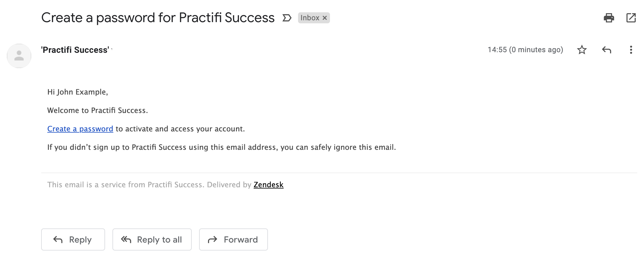Print this email using printer icon
Image resolution: width=644 pixels, height=280 pixels.
pyautogui.click(x=609, y=18)
